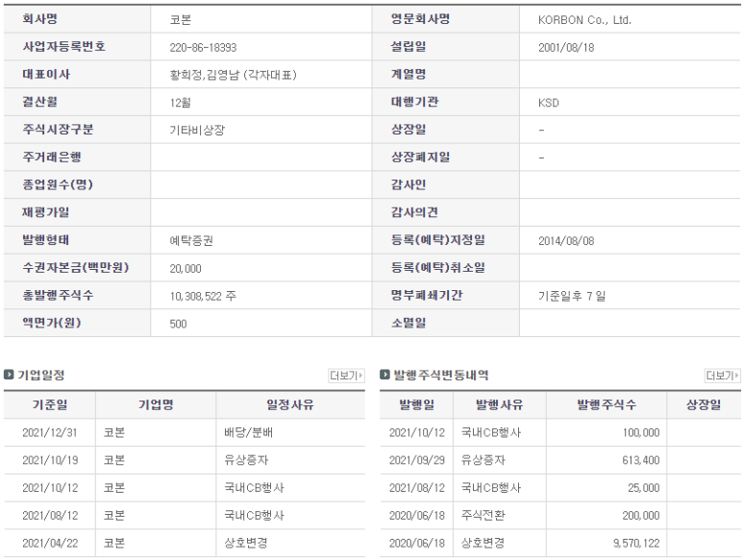
Task: Click the market type 기타비상장
Action: point(197,131)
